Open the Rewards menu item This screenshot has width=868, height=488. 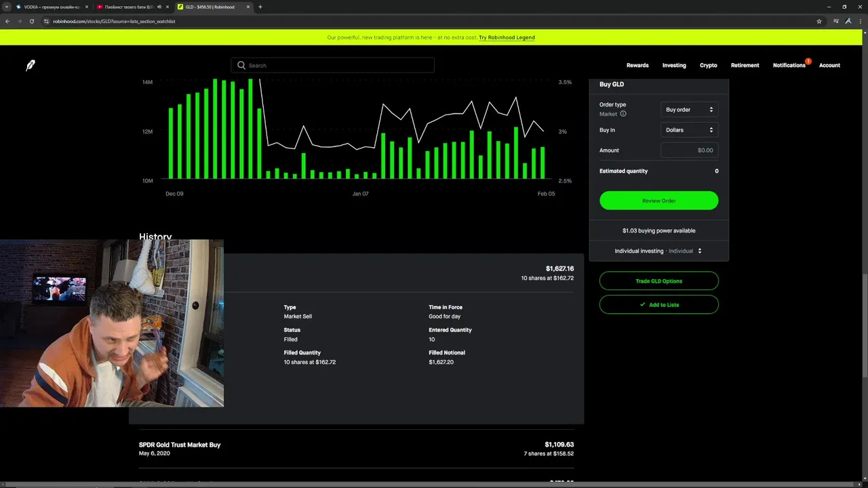pyautogui.click(x=637, y=65)
